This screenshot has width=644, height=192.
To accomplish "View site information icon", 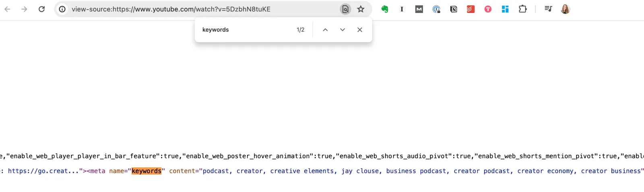I will point(62,9).
